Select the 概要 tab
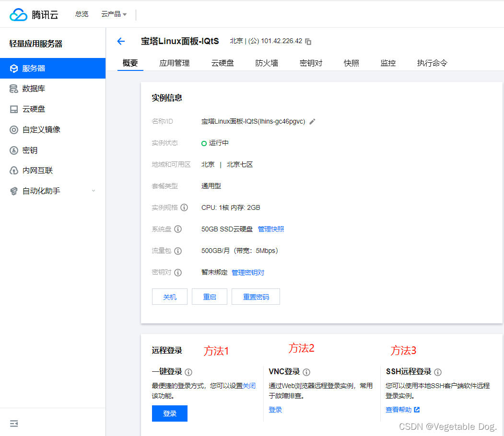This screenshot has height=436, width=504. tap(130, 63)
